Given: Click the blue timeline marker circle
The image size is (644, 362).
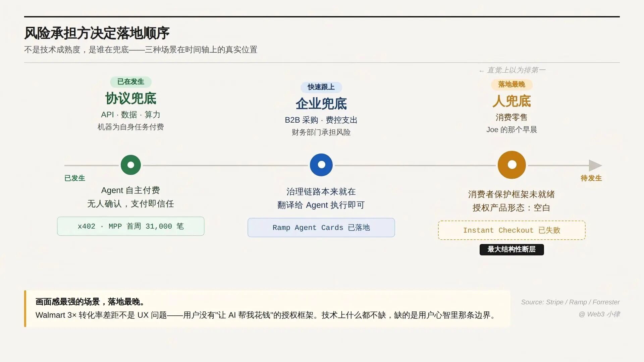Looking at the screenshot, I should [x=321, y=165].
